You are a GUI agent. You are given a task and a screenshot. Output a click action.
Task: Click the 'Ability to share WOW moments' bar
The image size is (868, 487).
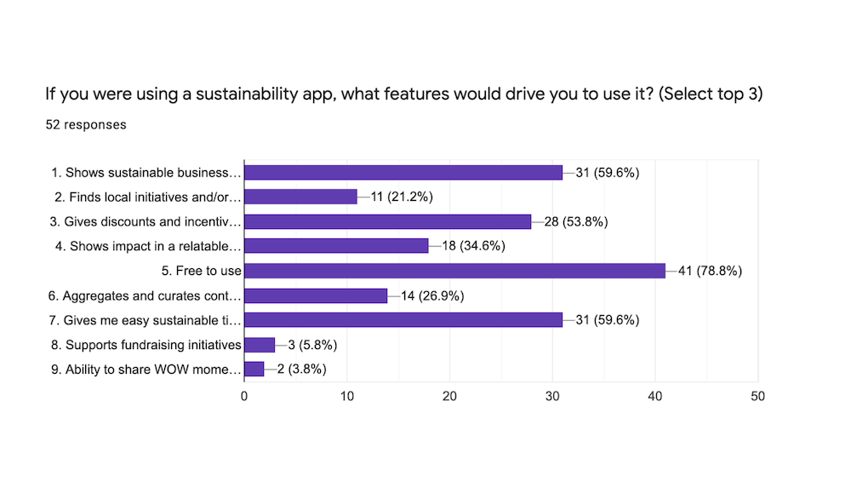[x=254, y=369]
